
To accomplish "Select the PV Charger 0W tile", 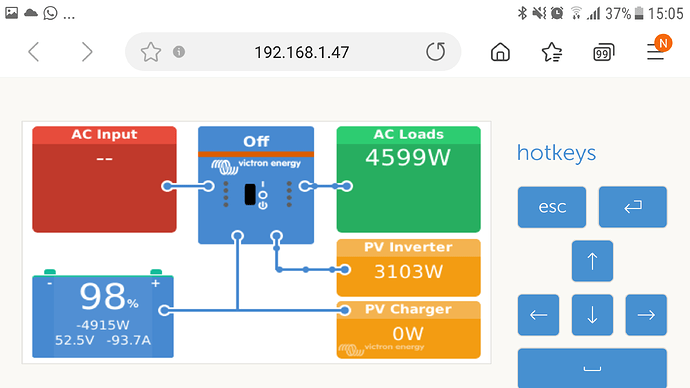I will [x=408, y=329].
